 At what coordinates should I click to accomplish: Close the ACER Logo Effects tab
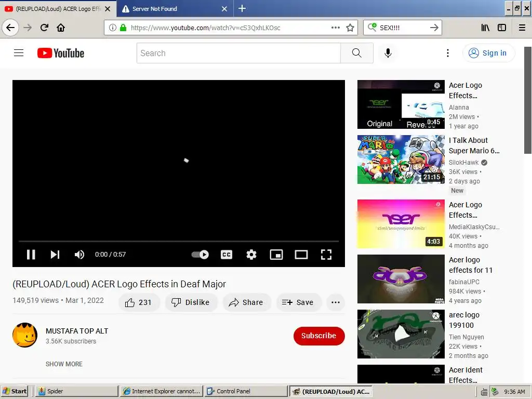click(x=108, y=9)
